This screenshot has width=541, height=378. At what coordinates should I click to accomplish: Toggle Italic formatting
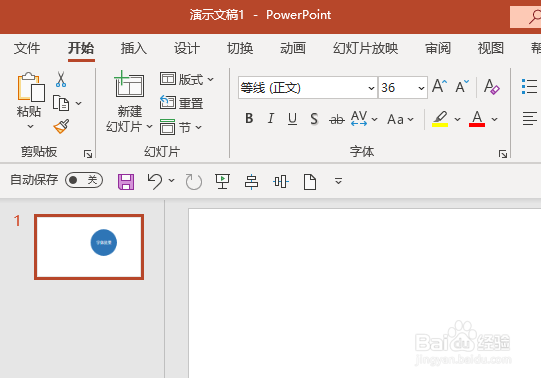coord(271,119)
